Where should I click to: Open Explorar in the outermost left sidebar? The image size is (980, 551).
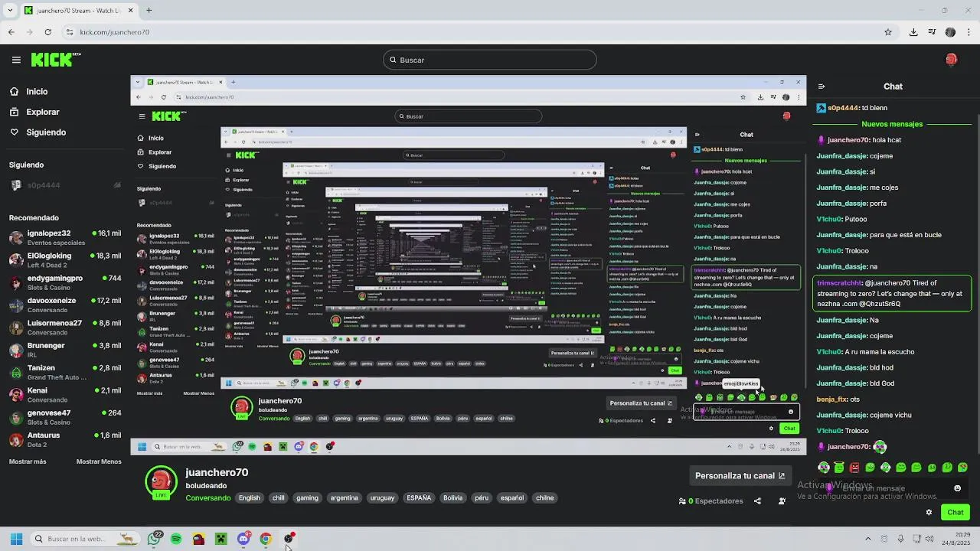pyautogui.click(x=34, y=112)
